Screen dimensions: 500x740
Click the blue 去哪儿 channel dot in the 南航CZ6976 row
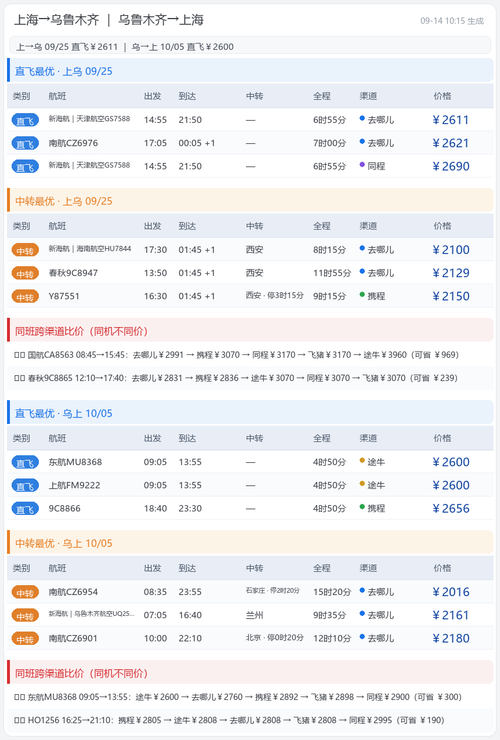[x=362, y=142]
